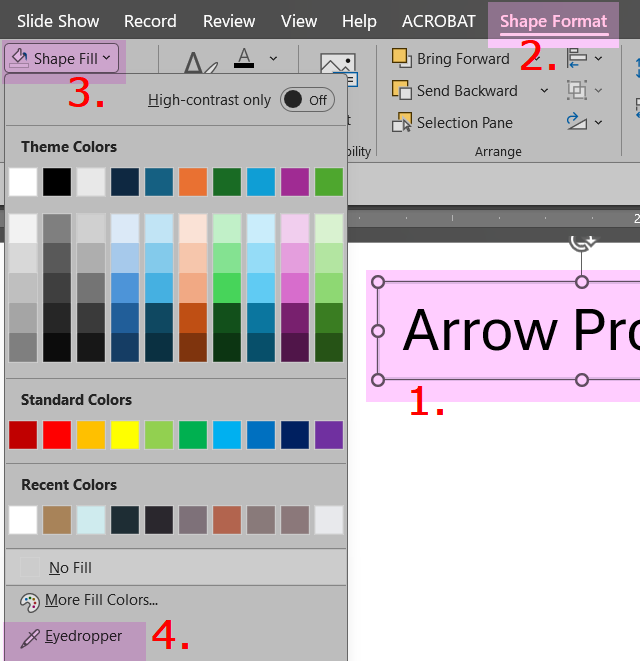This screenshot has width=640, height=661.
Task: Pick the green standard color swatch
Action: tap(193, 435)
